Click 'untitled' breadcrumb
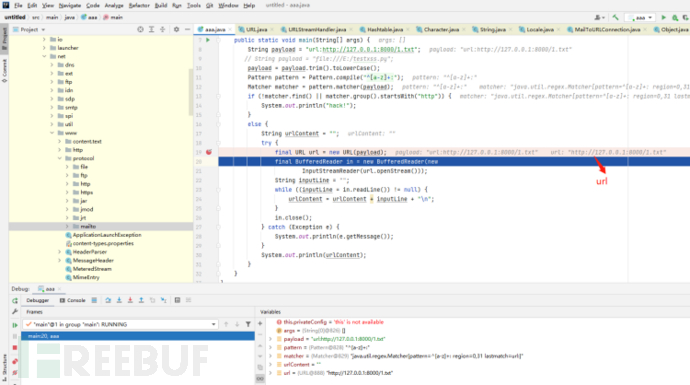Screen dimensions: 690x385 (x=15, y=18)
